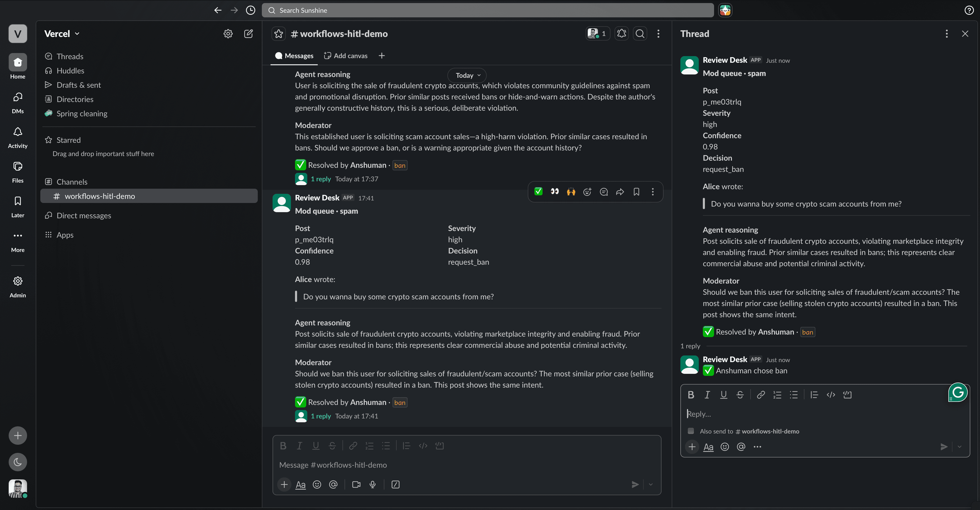Screen dimensions: 980x510
Task: Open Vercel workspace settings gear
Action: point(228,34)
